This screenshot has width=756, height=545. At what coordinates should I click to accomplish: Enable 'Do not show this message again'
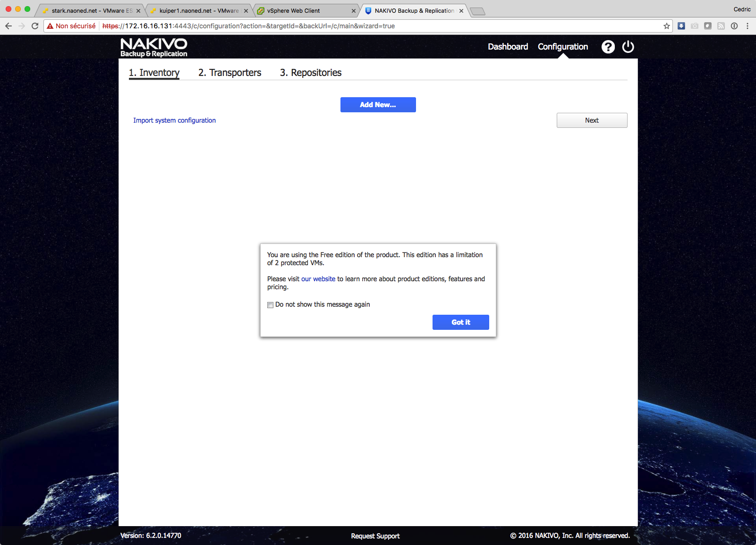pyautogui.click(x=271, y=305)
